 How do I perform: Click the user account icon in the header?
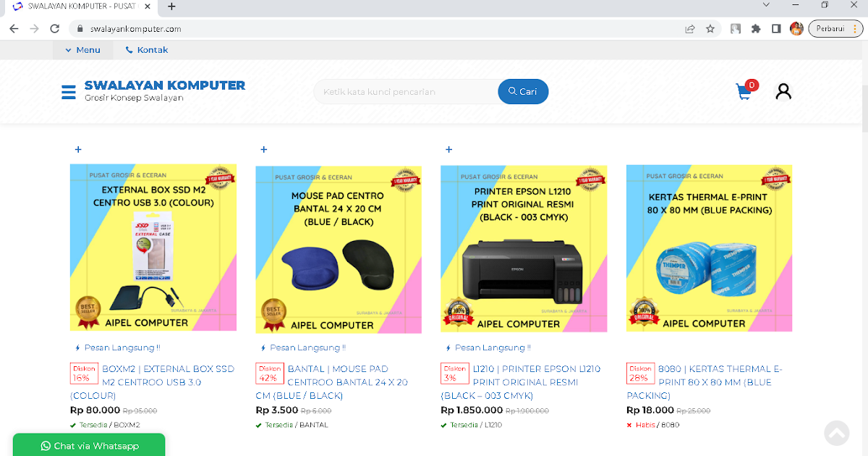(x=783, y=90)
